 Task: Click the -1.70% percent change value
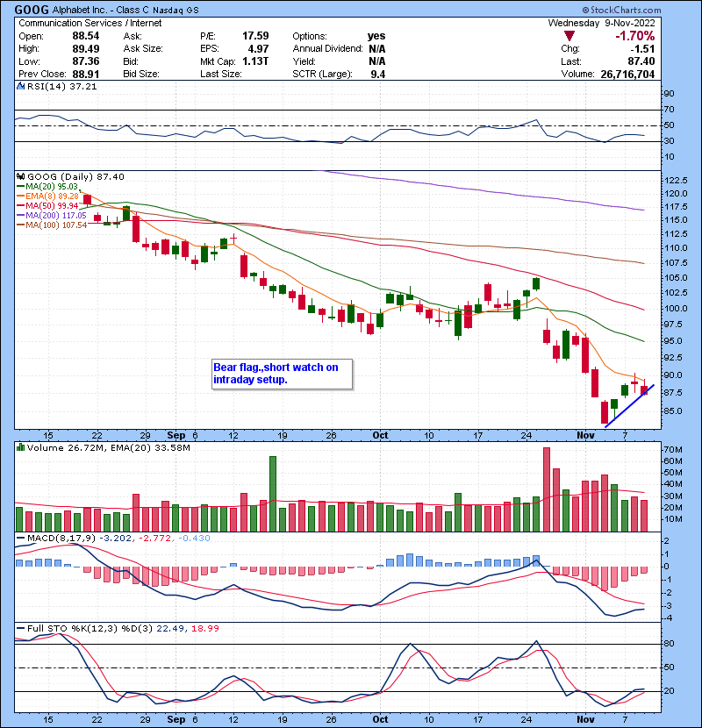coord(634,36)
